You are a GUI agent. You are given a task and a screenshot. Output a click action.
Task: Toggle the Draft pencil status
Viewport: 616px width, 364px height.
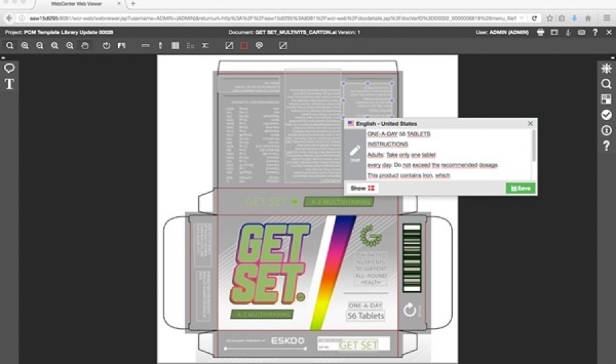[x=355, y=153]
